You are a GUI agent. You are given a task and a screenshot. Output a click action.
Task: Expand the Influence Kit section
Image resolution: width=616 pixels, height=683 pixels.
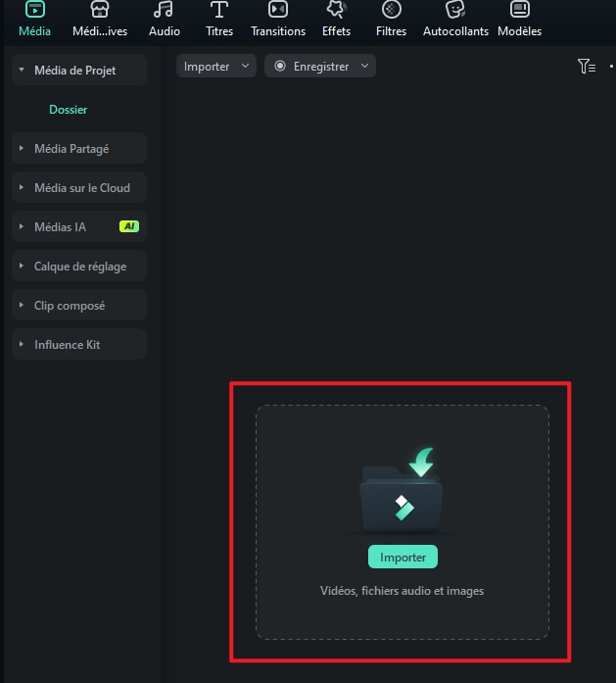coord(22,344)
